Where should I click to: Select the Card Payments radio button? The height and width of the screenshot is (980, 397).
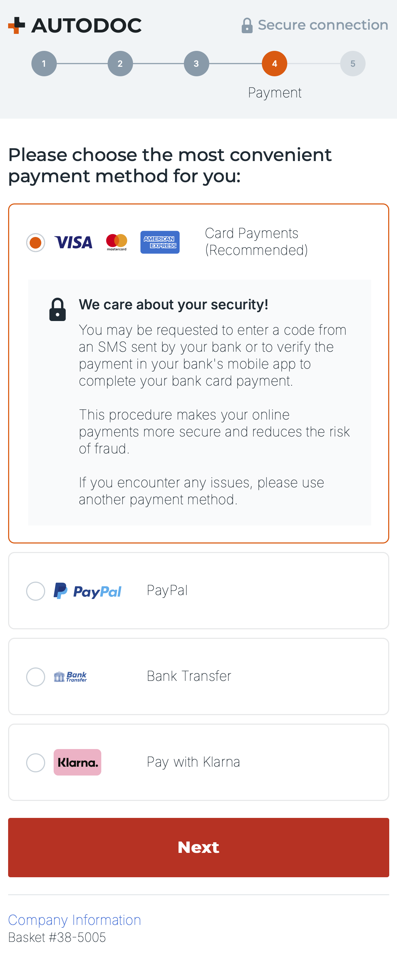(x=36, y=242)
